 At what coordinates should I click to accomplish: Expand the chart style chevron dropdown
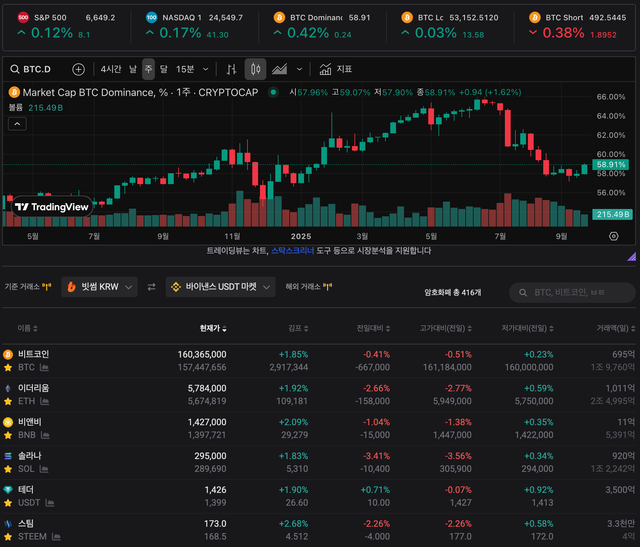299,69
